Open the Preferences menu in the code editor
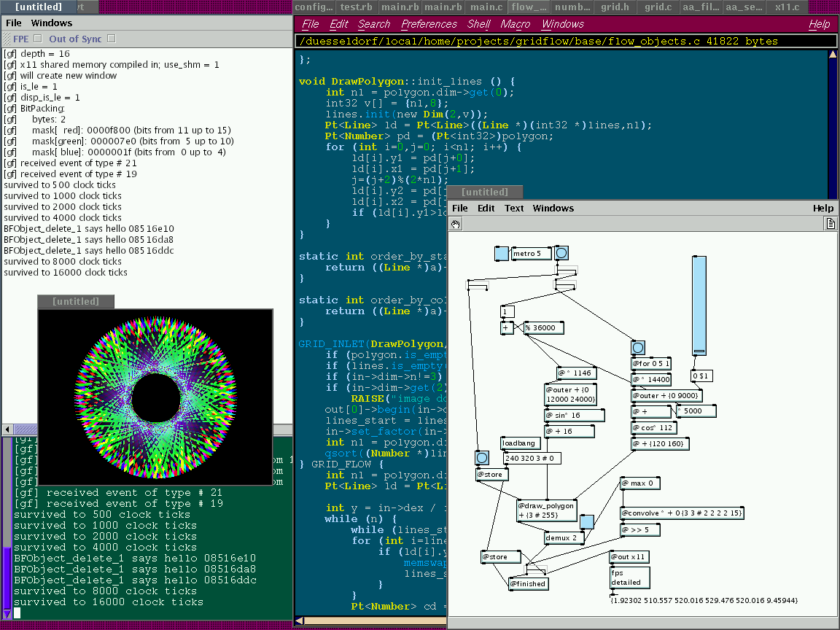Viewport: 840px width, 630px height. pyautogui.click(x=429, y=24)
